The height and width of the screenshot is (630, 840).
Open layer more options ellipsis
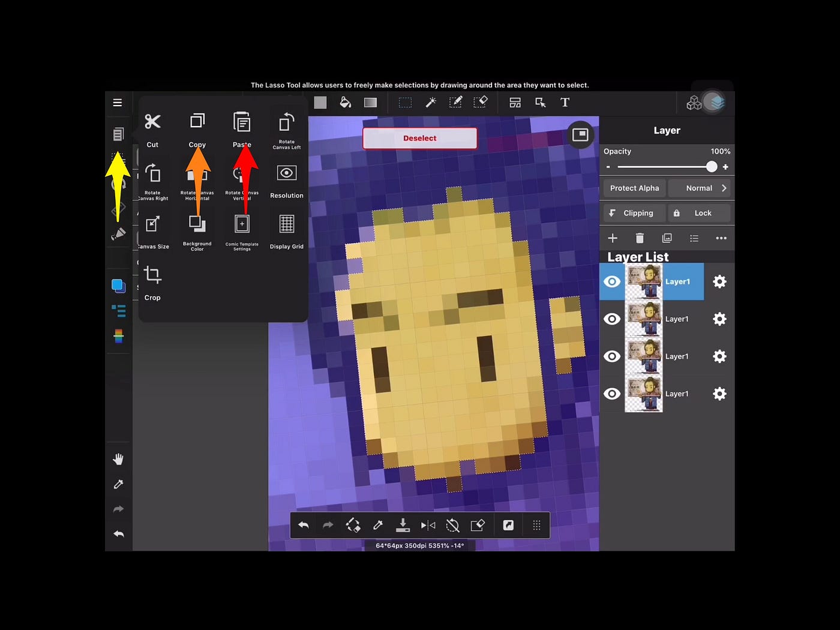coord(721,238)
